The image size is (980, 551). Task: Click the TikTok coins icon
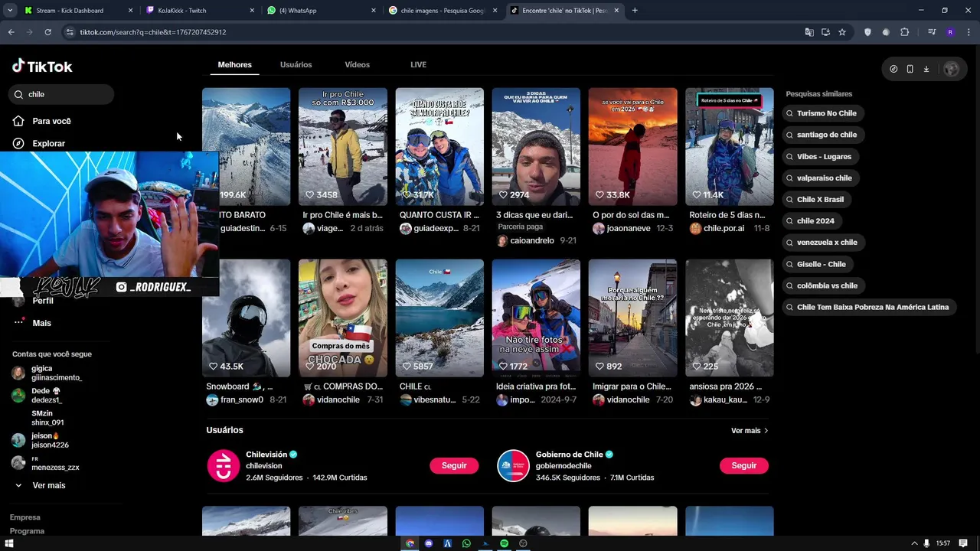click(x=893, y=69)
